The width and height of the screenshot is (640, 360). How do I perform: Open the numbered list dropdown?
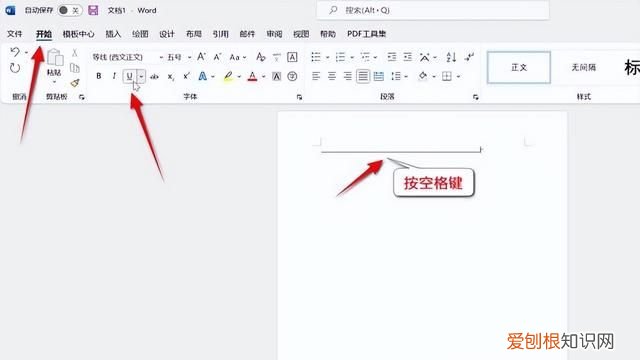[352, 57]
